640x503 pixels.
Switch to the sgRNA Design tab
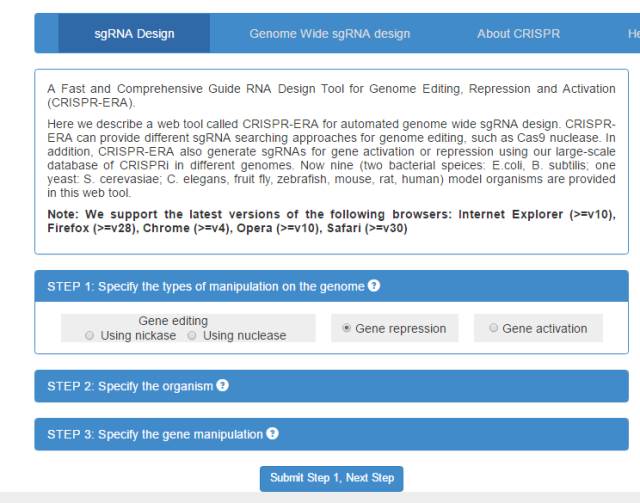(x=134, y=33)
